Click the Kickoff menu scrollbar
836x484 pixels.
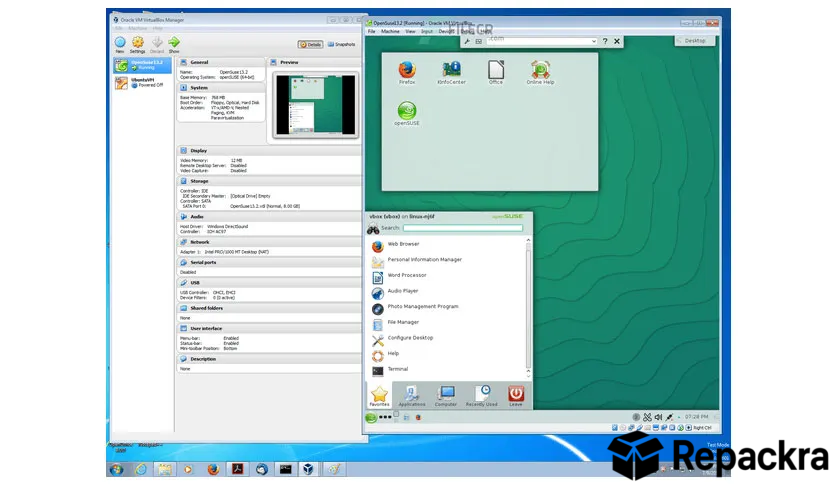point(528,308)
